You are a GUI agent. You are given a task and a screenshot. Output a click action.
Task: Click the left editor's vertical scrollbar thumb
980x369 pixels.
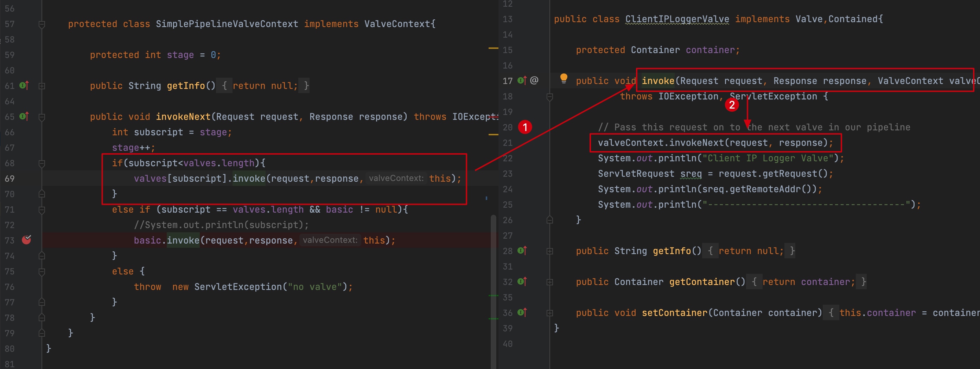tap(493, 289)
